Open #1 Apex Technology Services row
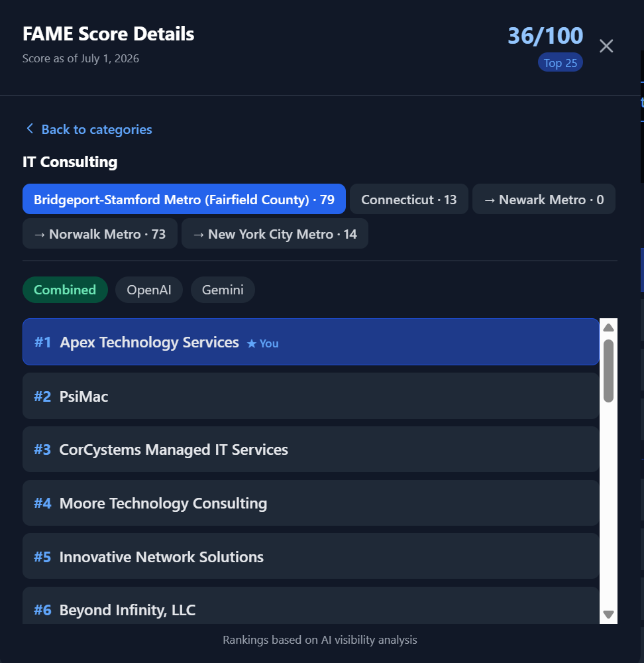644x663 pixels. pyautogui.click(x=311, y=341)
